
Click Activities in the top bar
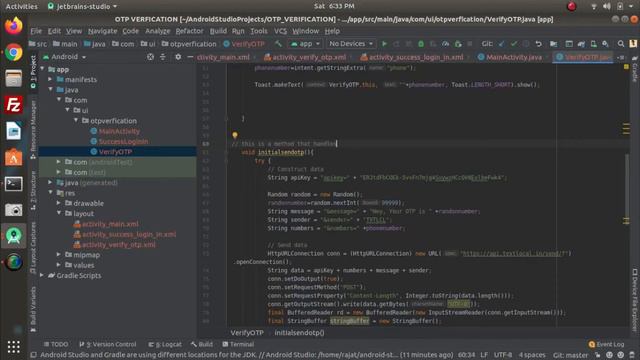[21, 7]
